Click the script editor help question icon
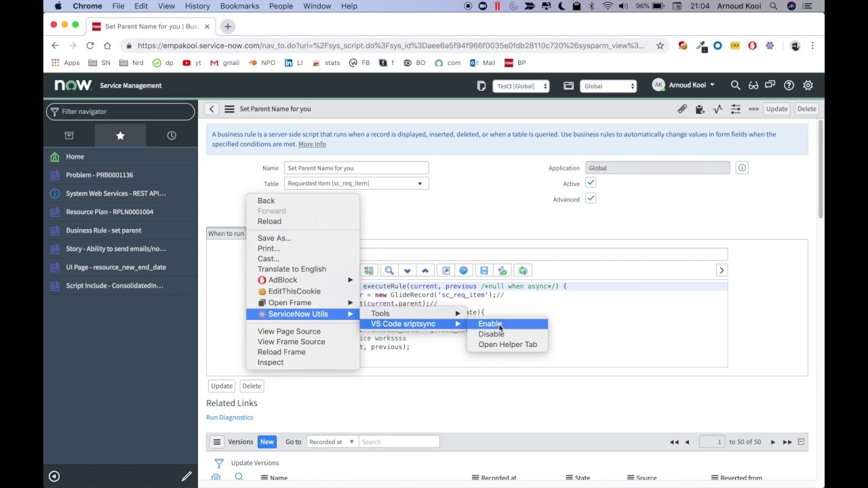Image resolution: width=868 pixels, height=488 pixels. (464, 270)
